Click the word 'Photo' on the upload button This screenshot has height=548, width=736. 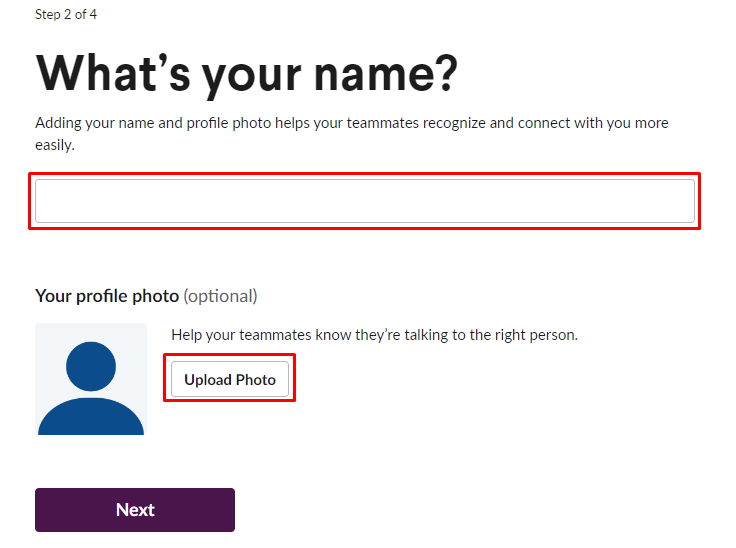point(255,380)
